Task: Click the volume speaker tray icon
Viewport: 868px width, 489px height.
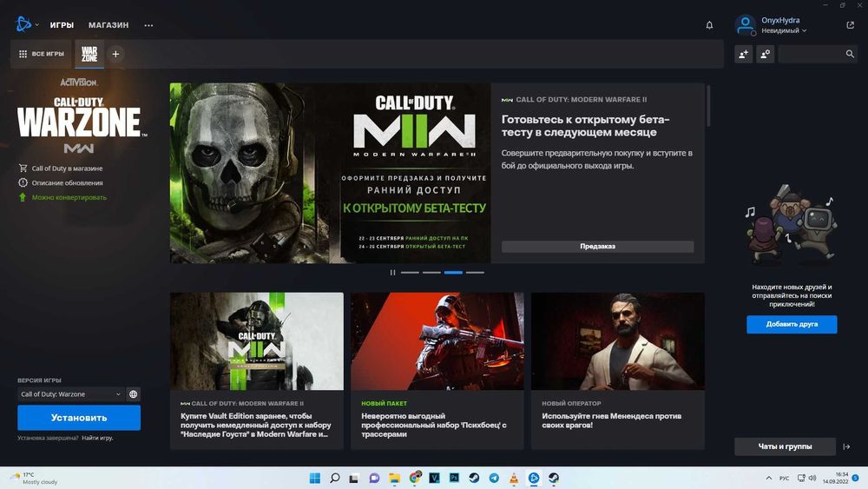Action: pos(812,478)
